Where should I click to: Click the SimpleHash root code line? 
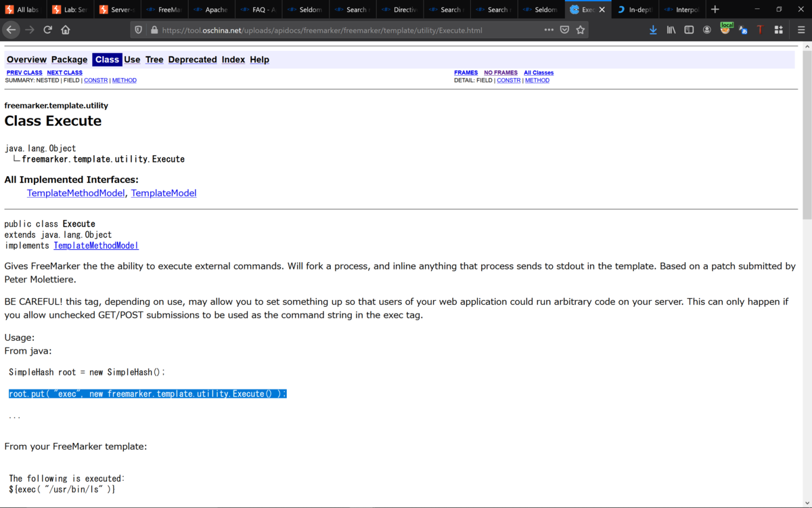[x=87, y=372]
